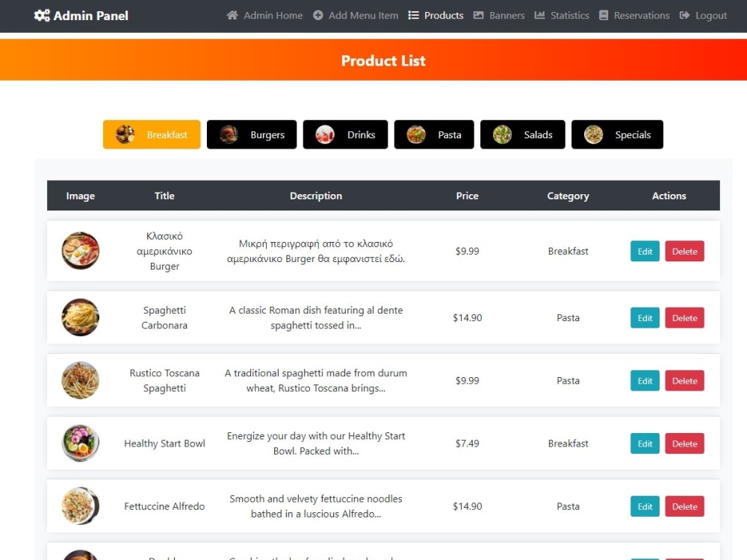This screenshot has width=747, height=560.
Task: Click the book icon beside Reservations
Action: [x=603, y=15]
